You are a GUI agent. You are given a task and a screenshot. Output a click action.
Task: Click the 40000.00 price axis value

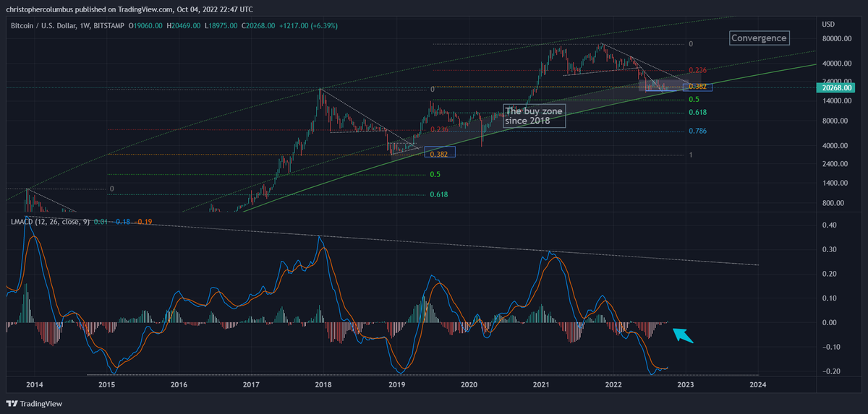coord(838,64)
